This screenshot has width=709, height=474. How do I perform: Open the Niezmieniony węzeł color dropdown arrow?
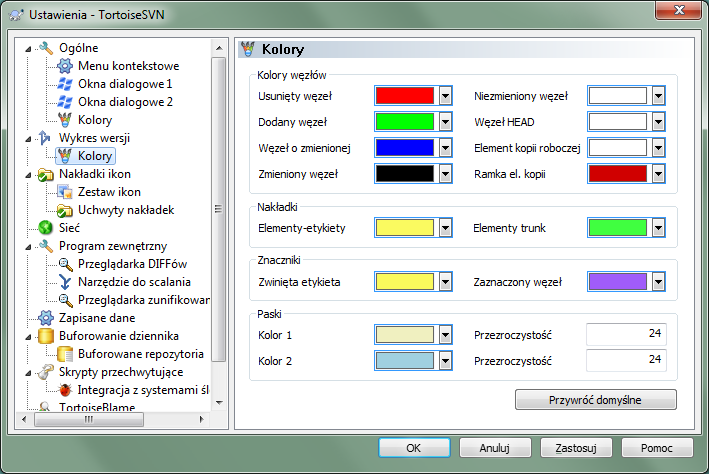[658, 96]
